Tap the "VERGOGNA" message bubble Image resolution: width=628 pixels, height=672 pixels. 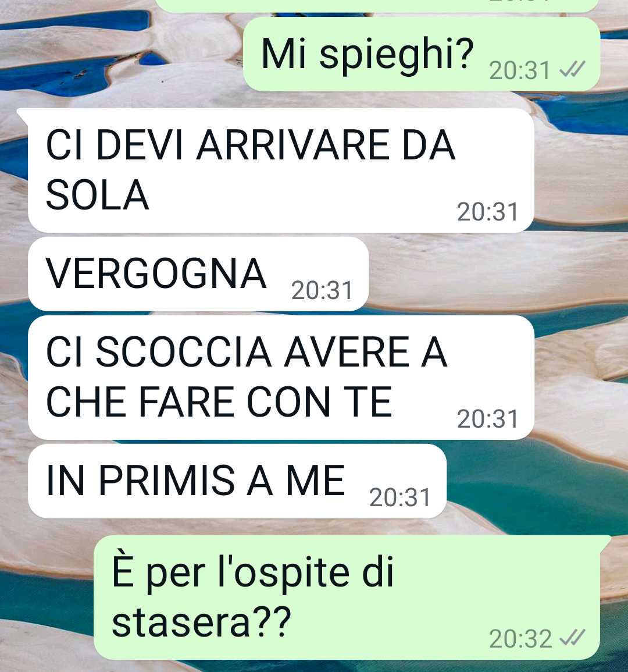pyautogui.click(x=198, y=274)
